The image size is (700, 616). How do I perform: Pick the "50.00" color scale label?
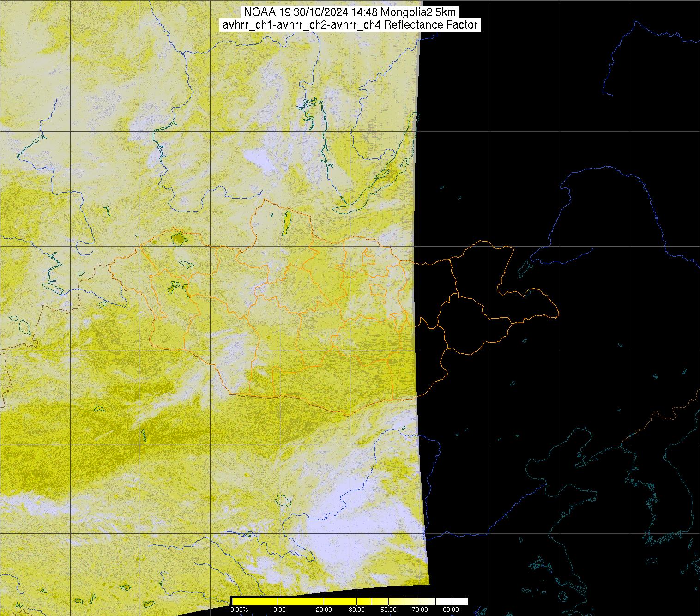(389, 610)
